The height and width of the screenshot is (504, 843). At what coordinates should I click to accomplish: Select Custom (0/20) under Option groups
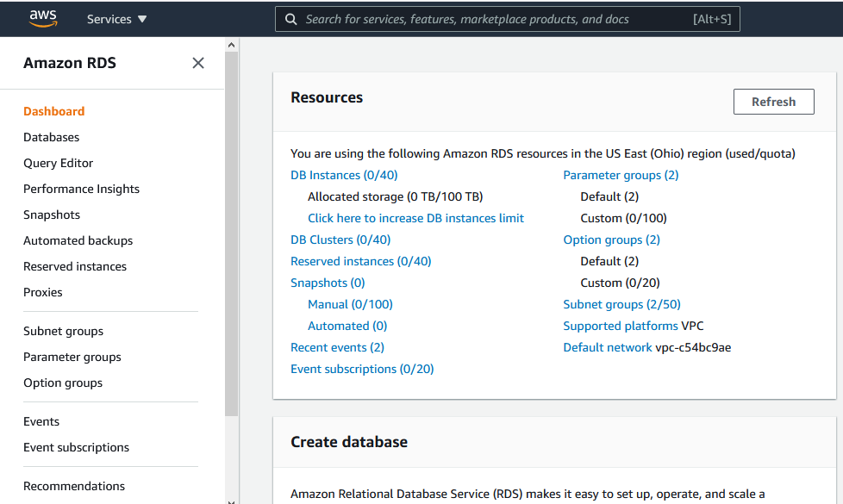[x=620, y=283]
